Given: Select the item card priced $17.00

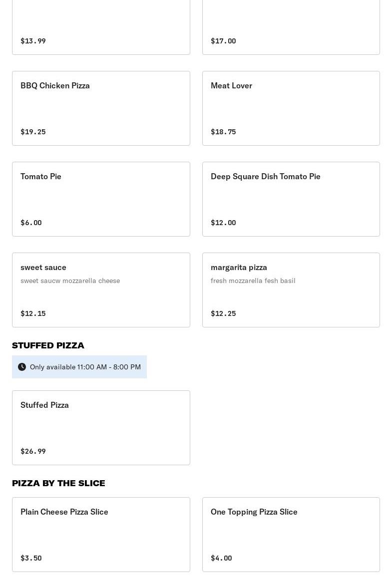Looking at the screenshot, I should 291,27.
